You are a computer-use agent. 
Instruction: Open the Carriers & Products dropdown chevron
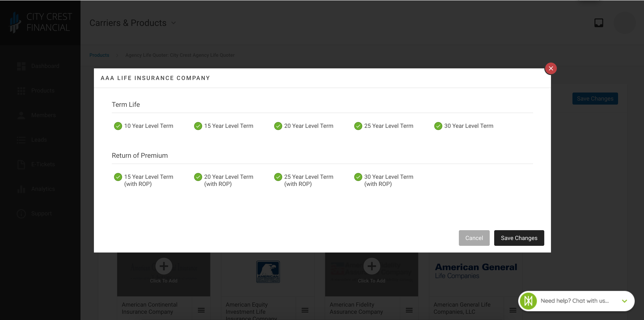point(174,23)
